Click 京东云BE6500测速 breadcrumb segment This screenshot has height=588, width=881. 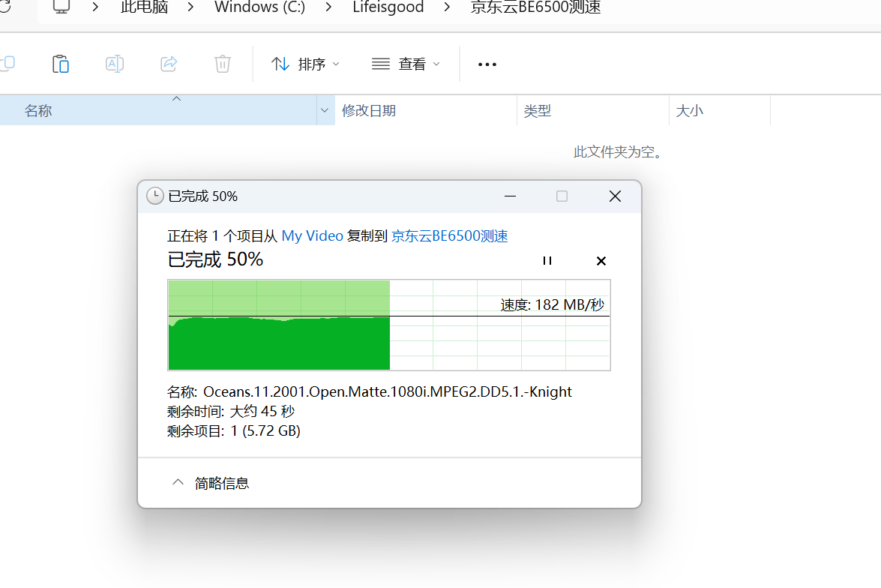[535, 7]
